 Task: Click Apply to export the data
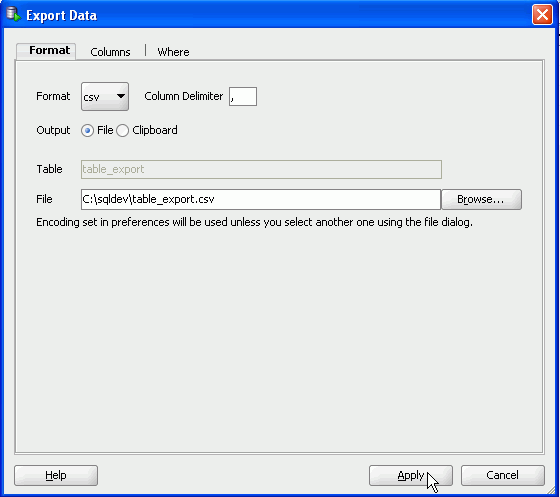(x=411, y=475)
